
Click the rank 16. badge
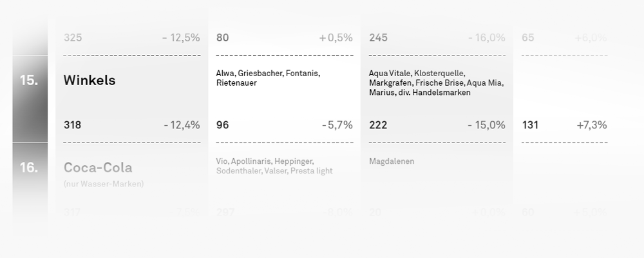29,168
